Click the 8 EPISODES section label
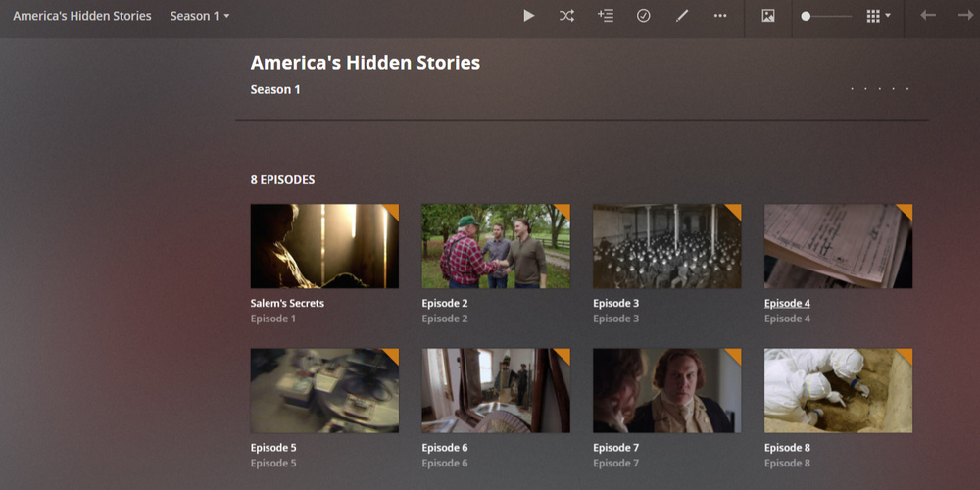The height and width of the screenshot is (490, 980). [x=282, y=180]
